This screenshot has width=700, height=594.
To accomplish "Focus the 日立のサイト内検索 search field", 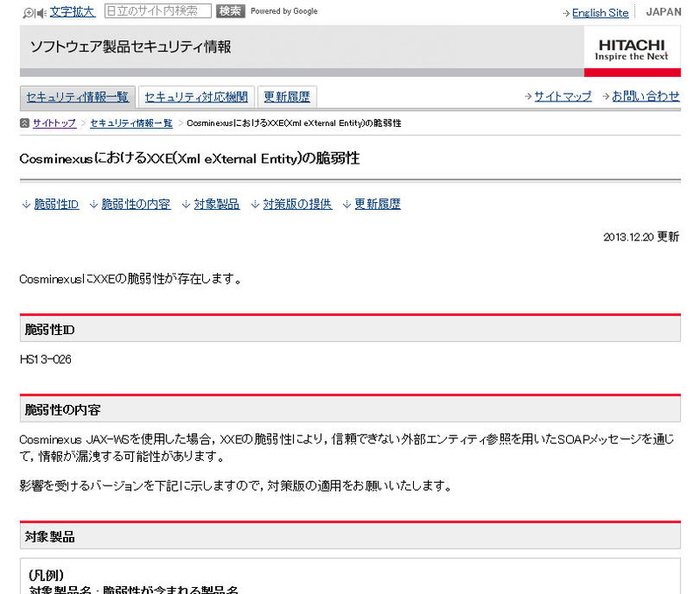I will [157, 11].
